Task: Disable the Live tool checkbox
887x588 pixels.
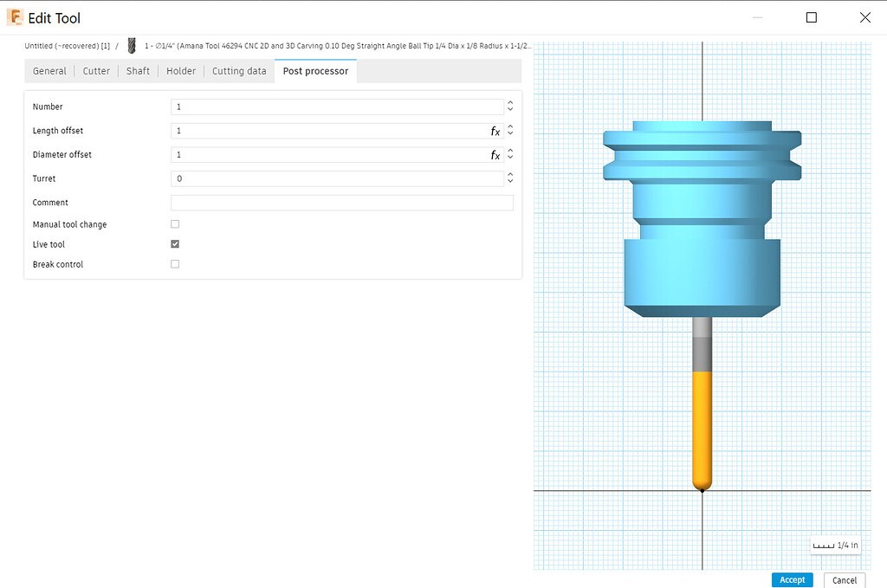Action: [x=175, y=243]
